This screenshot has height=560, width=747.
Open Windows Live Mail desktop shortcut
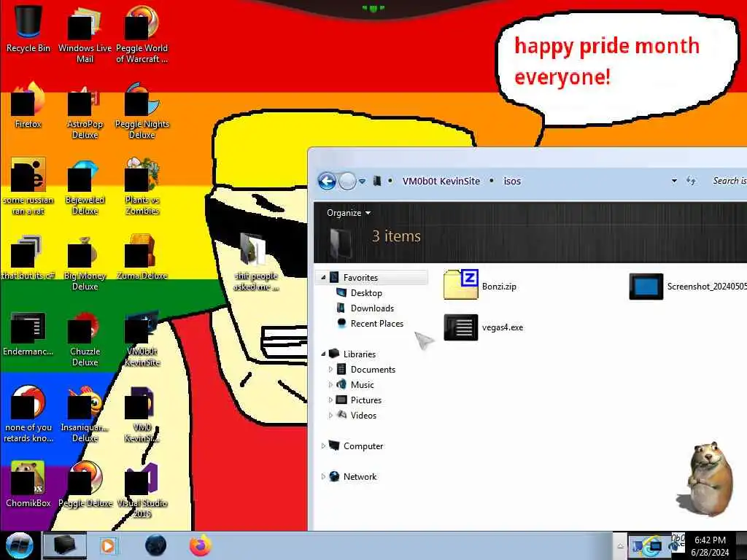85,34
